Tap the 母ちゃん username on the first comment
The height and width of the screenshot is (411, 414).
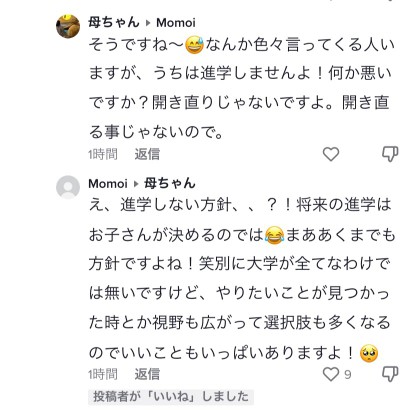(x=114, y=22)
